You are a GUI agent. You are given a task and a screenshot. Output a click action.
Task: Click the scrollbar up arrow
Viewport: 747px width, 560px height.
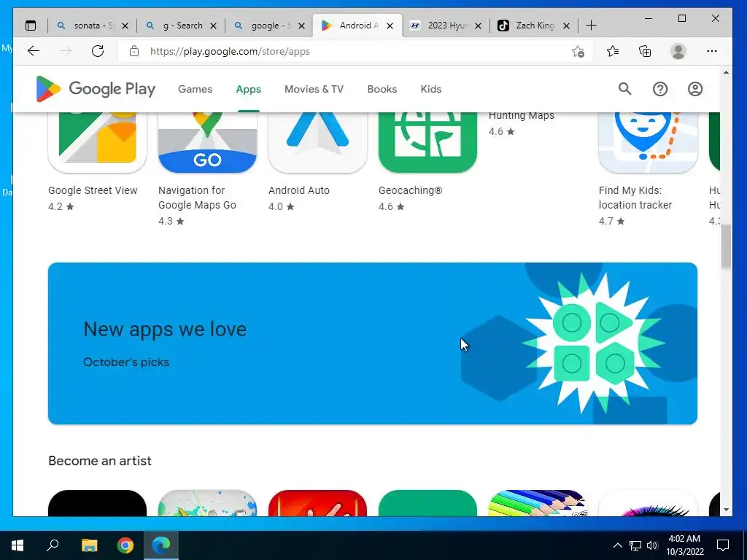pyautogui.click(x=726, y=72)
